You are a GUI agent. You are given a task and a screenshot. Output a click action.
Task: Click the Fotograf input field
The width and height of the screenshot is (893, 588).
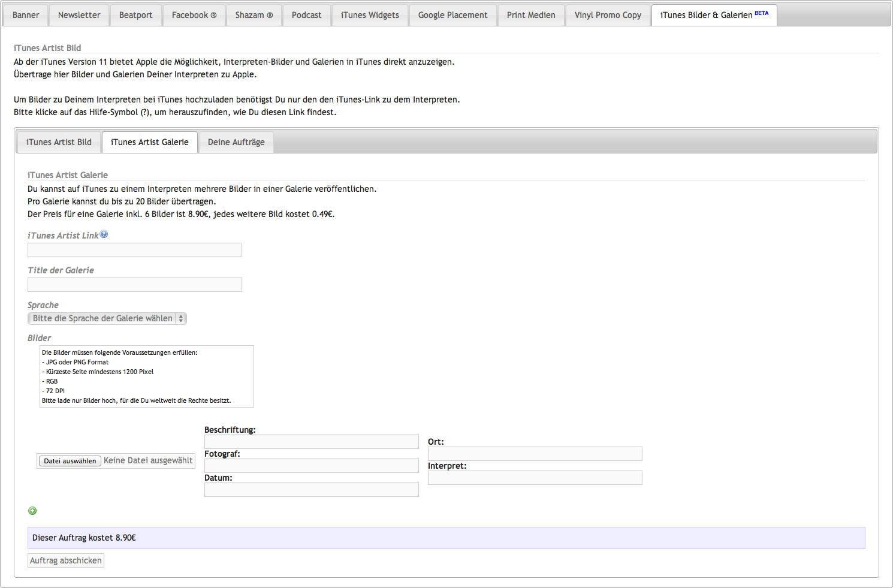(311, 466)
